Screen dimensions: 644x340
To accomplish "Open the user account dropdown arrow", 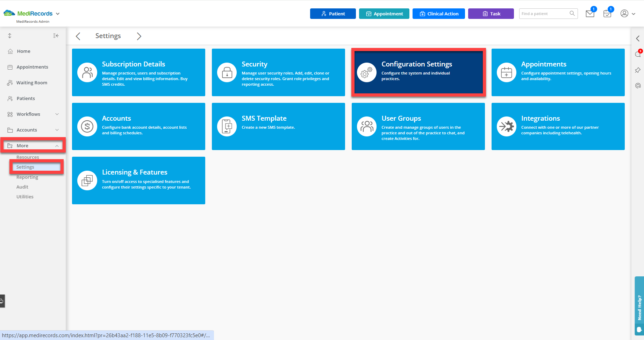I will click(634, 14).
